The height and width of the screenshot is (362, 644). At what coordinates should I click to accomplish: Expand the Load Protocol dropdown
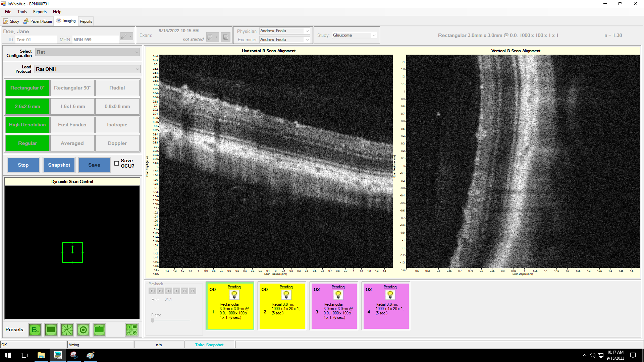pyautogui.click(x=137, y=69)
